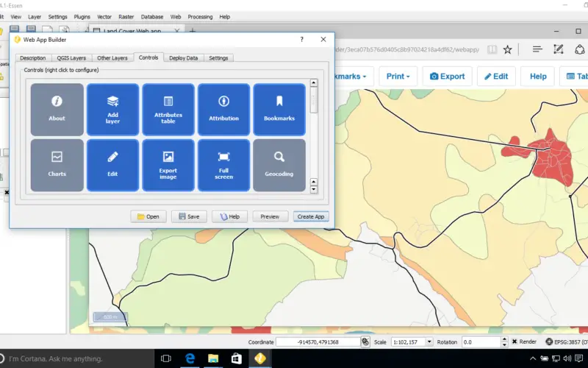The image size is (588, 368).
Task: Toggle the Attribution control tile
Action: [223, 109]
